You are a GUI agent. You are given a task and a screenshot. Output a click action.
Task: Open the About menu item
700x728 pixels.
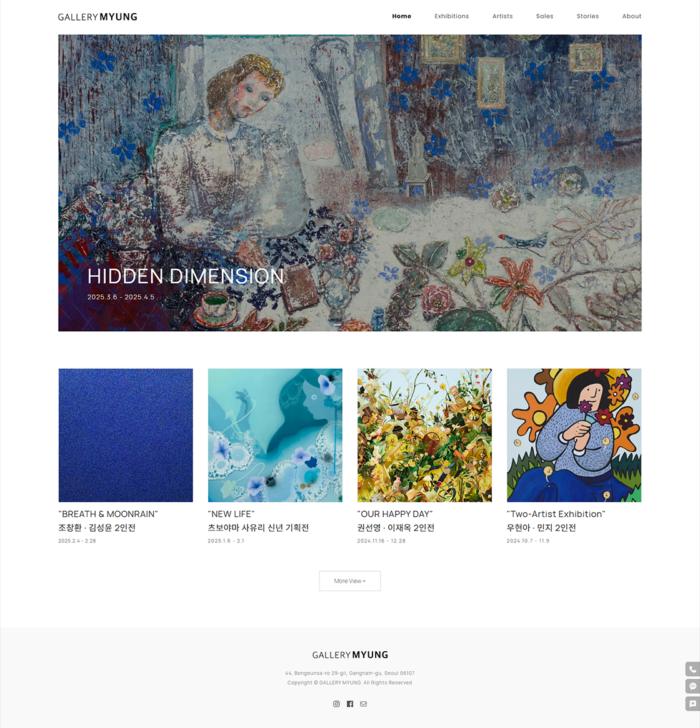[x=632, y=16]
